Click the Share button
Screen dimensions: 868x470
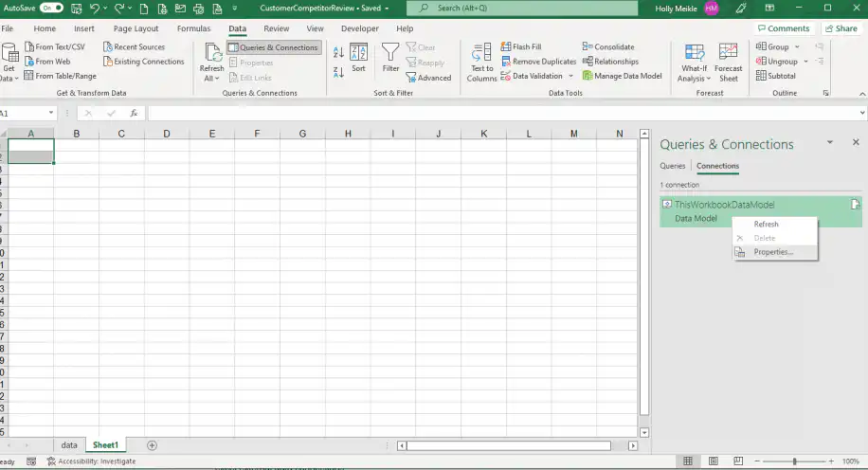[x=841, y=28]
